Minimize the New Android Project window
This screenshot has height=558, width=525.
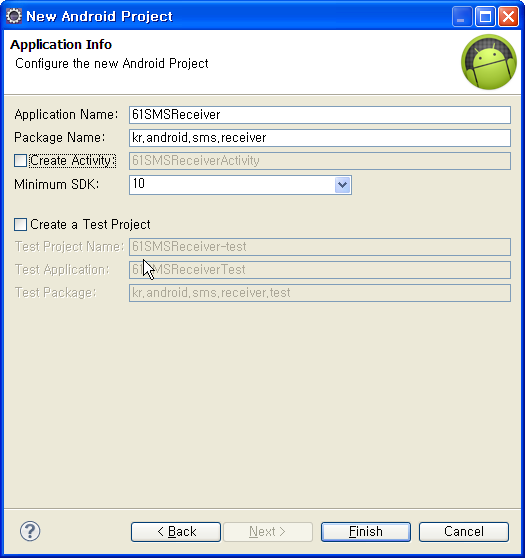click(x=462, y=16)
